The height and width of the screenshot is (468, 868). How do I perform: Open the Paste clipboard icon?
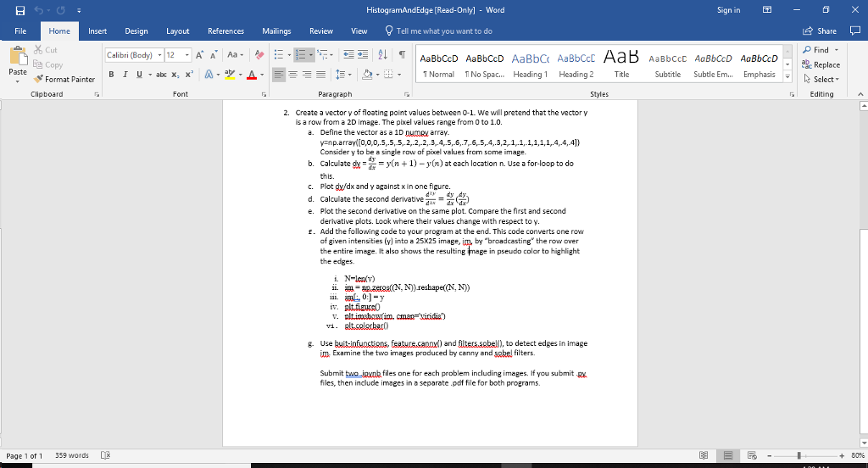18,56
